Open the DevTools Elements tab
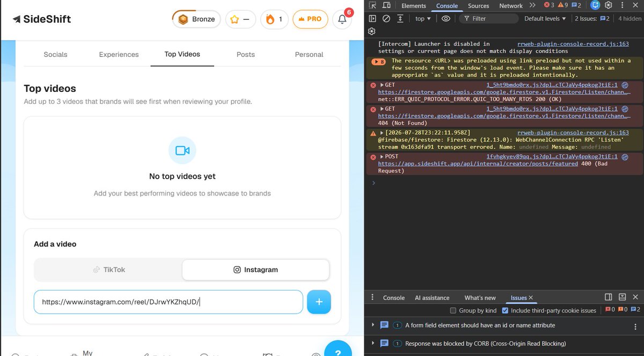Viewport: 644px width, 356px height. coord(413,6)
